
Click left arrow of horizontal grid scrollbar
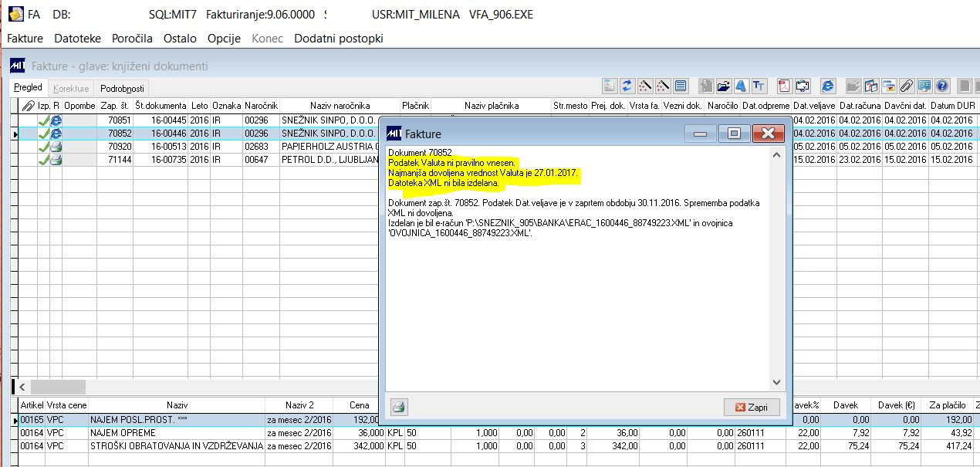click(22, 387)
